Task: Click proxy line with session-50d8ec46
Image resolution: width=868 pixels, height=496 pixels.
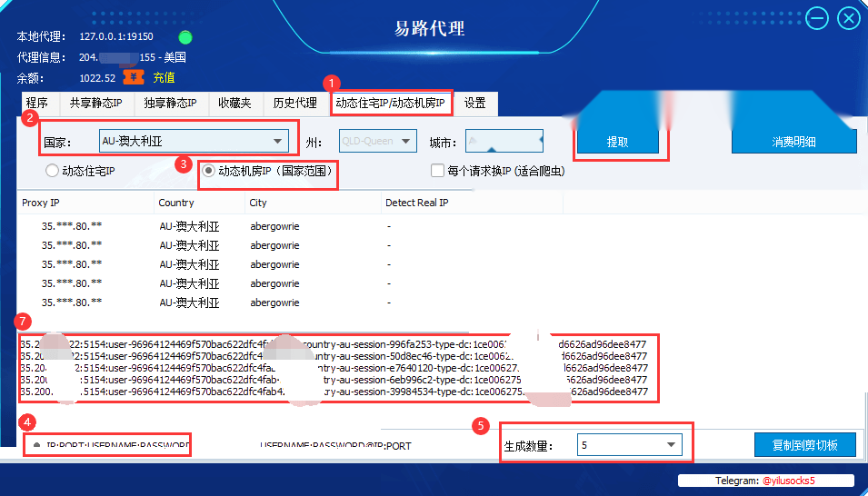Action: click(334, 356)
